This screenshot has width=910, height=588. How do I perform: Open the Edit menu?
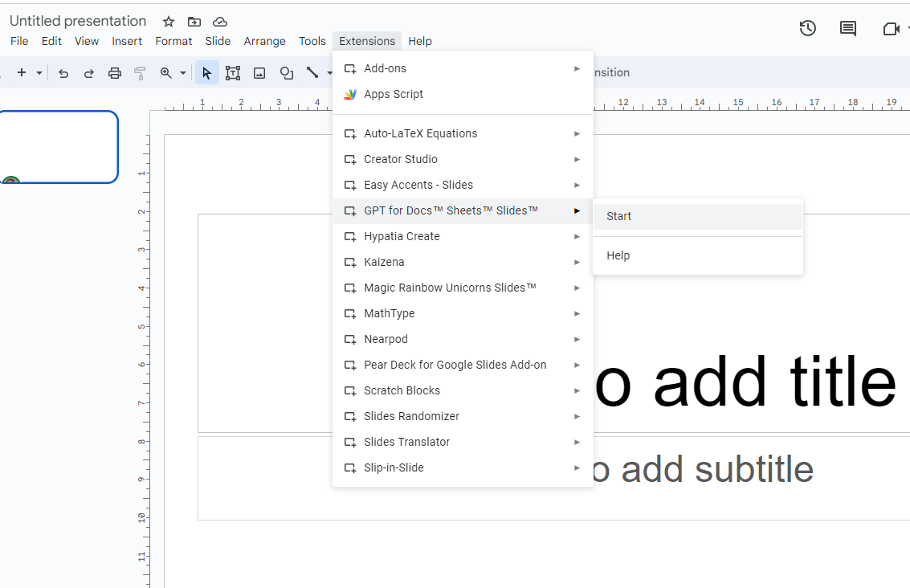click(51, 41)
